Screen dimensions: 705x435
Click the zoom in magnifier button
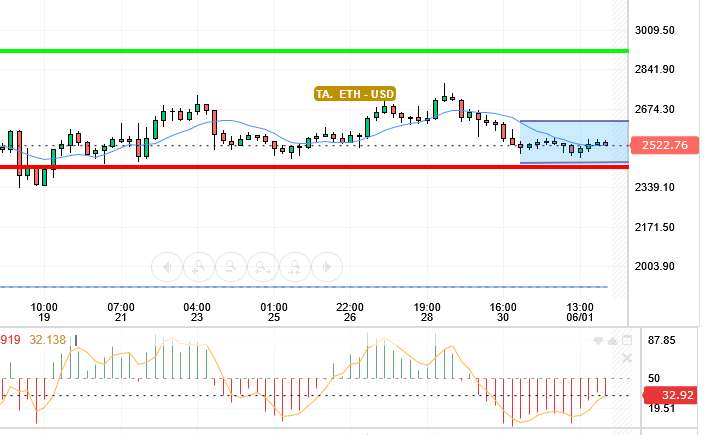[199, 267]
